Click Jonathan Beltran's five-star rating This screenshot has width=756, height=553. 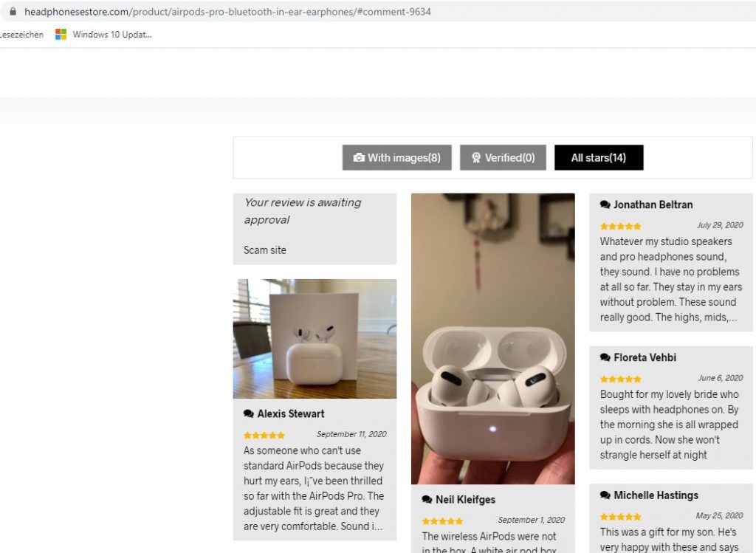(620, 226)
